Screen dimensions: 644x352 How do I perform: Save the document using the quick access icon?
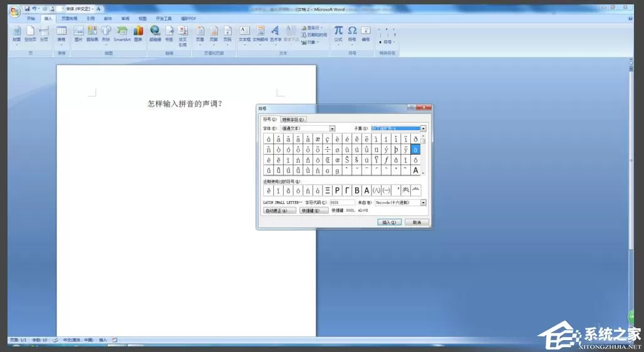pos(27,9)
